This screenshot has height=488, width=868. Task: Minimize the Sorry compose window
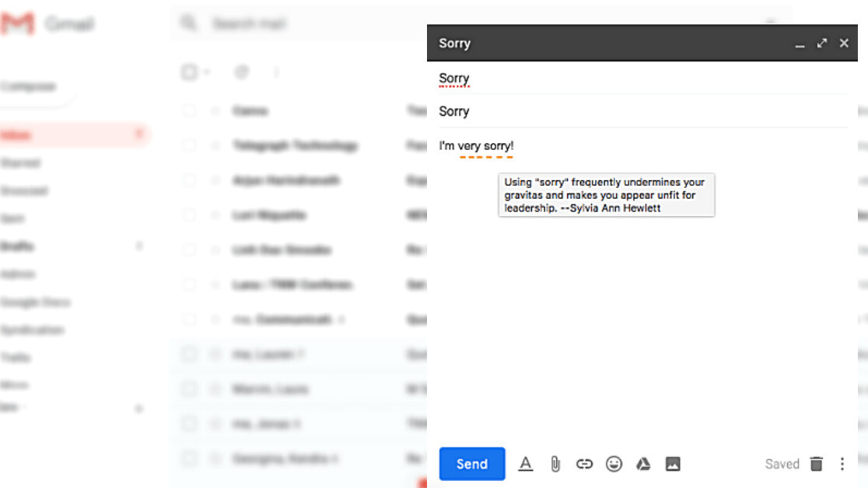click(800, 44)
